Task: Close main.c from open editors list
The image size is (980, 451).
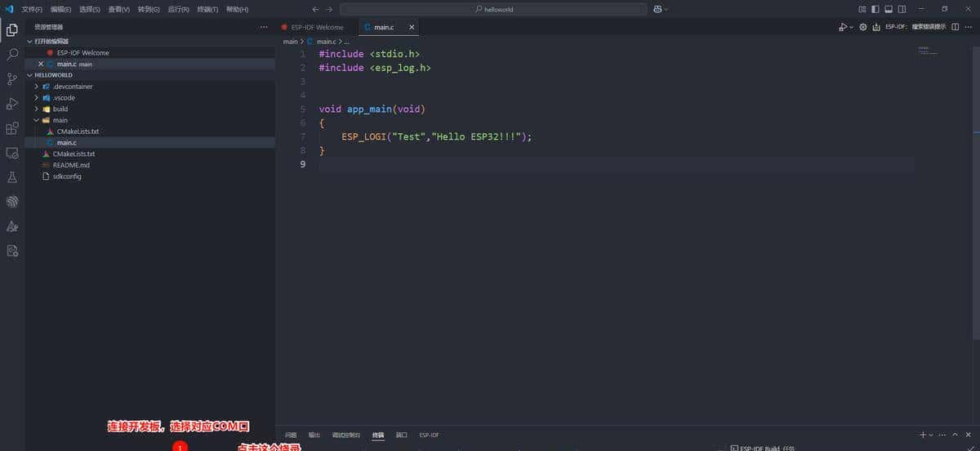Action: point(41,64)
